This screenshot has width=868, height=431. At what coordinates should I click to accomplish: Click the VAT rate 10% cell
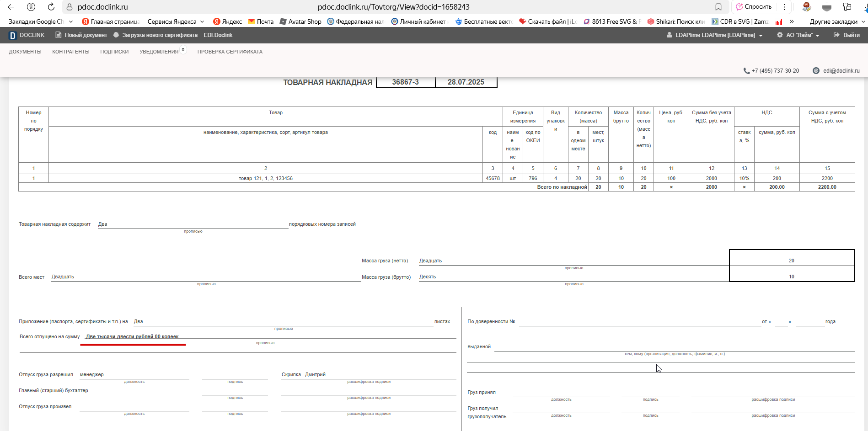(744, 178)
